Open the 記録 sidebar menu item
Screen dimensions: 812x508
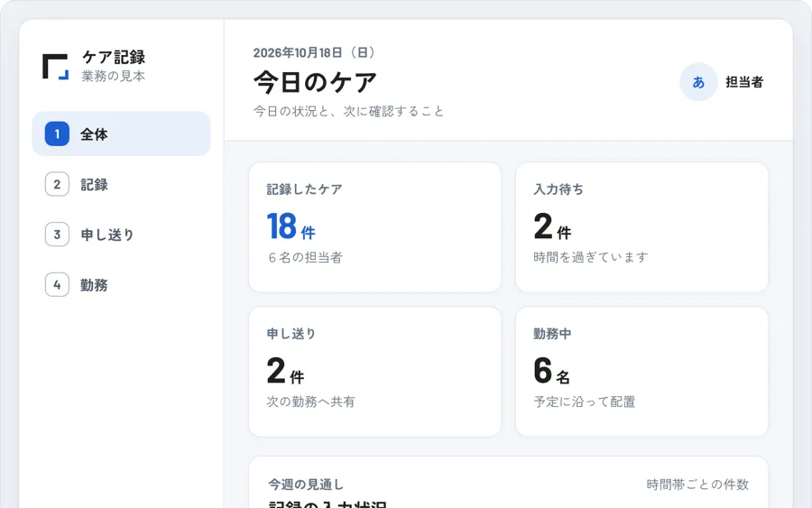[x=121, y=184]
